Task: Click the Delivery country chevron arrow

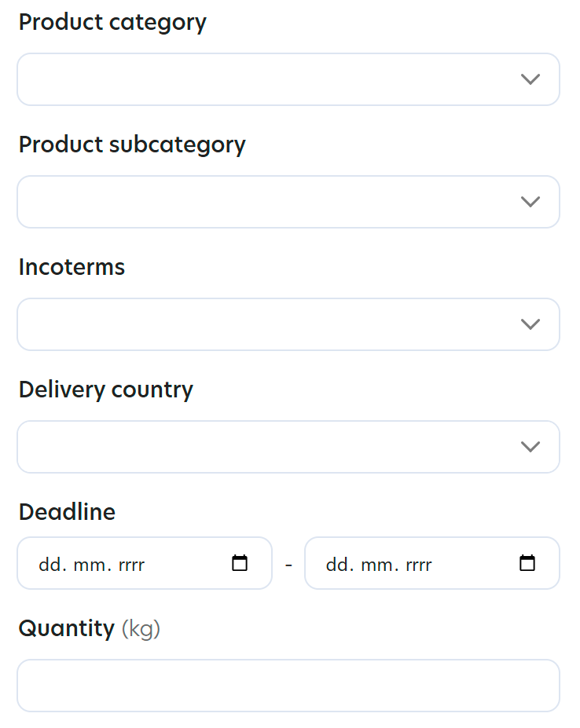Action: [x=530, y=447]
